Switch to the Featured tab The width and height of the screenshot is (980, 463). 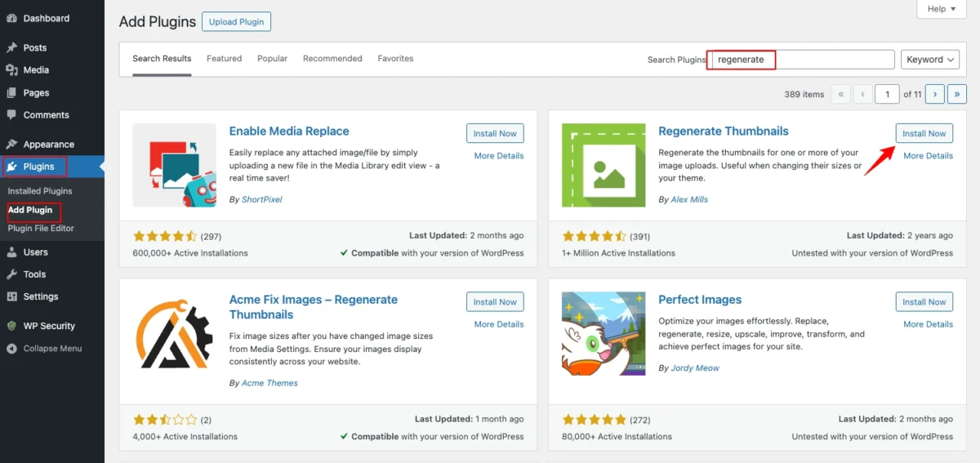[x=224, y=59]
